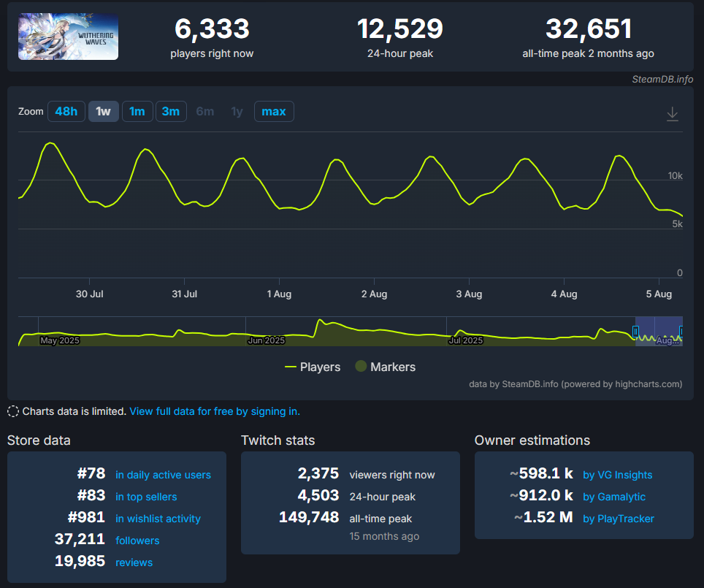Image resolution: width=704 pixels, height=588 pixels.
Task: Open the followers link
Action: pos(137,541)
